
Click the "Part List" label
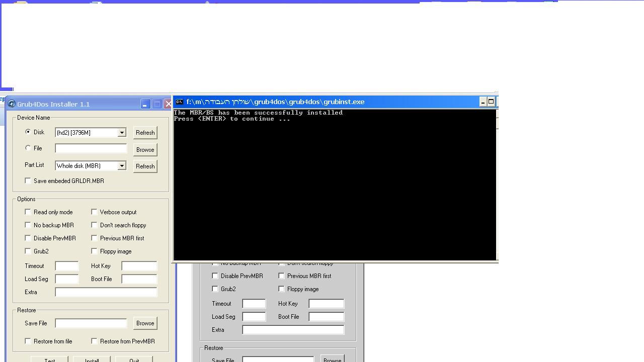(x=34, y=165)
